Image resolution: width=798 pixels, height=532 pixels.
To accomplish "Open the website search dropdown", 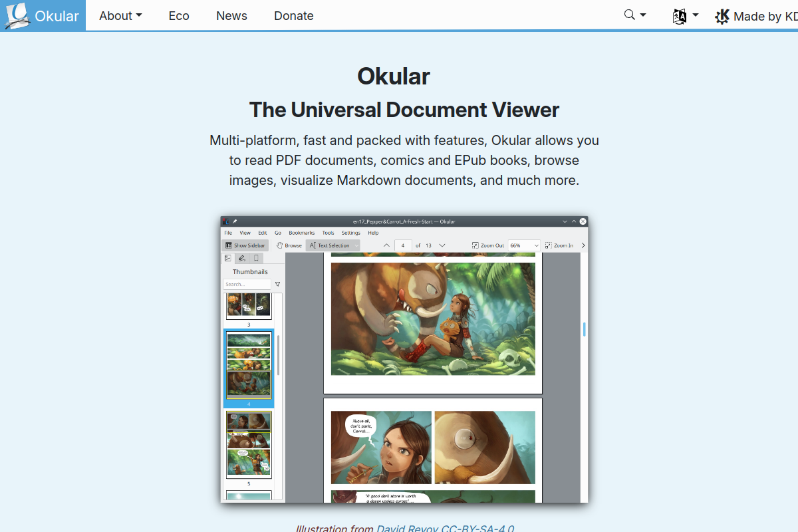I will click(635, 15).
